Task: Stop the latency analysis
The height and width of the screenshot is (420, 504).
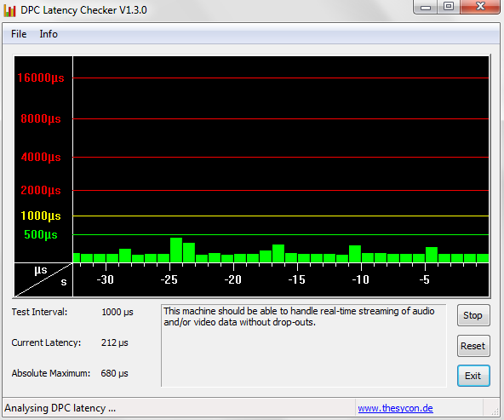Action: pos(473,315)
